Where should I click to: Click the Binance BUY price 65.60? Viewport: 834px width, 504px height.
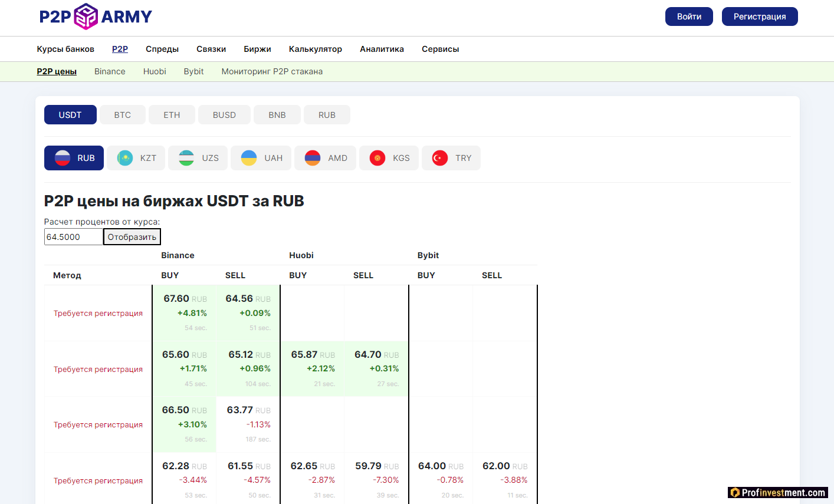tap(176, 355)
